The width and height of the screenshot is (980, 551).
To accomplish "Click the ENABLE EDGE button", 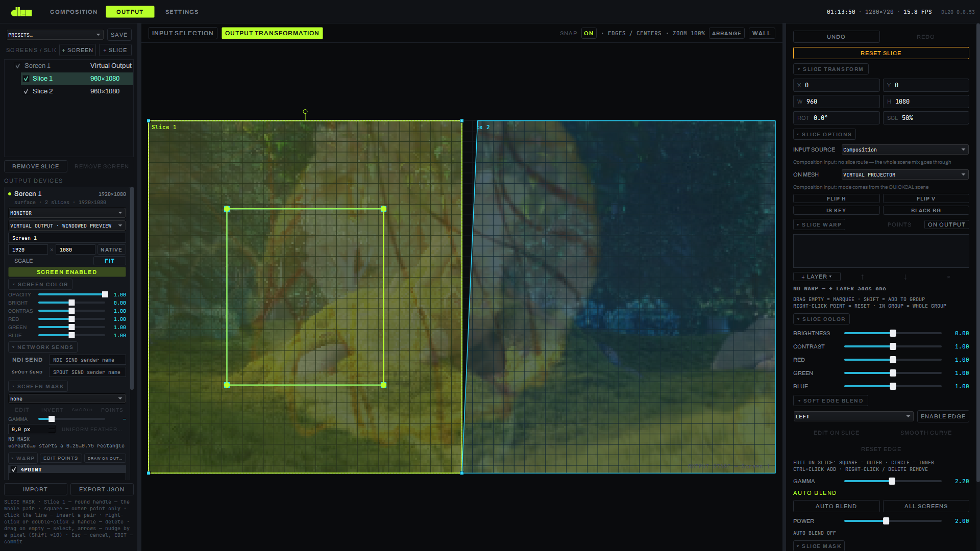I will pyautogui.click(x=943, y=416).
